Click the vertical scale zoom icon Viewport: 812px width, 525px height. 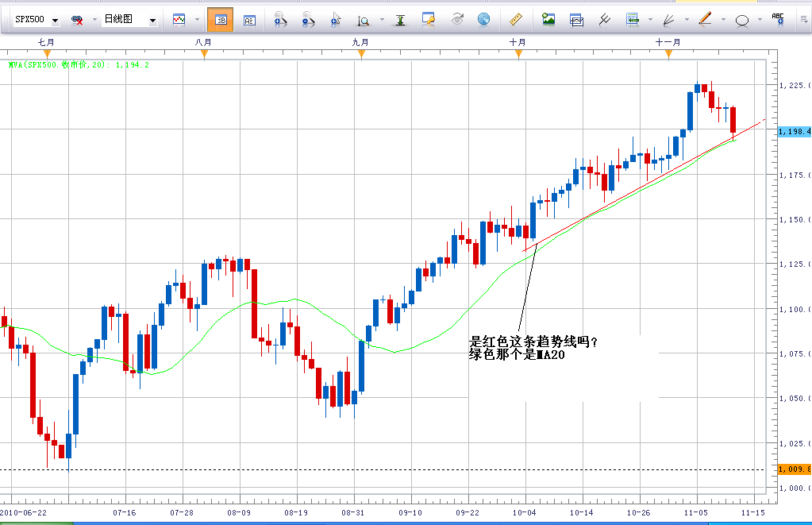tap(363, 20)
